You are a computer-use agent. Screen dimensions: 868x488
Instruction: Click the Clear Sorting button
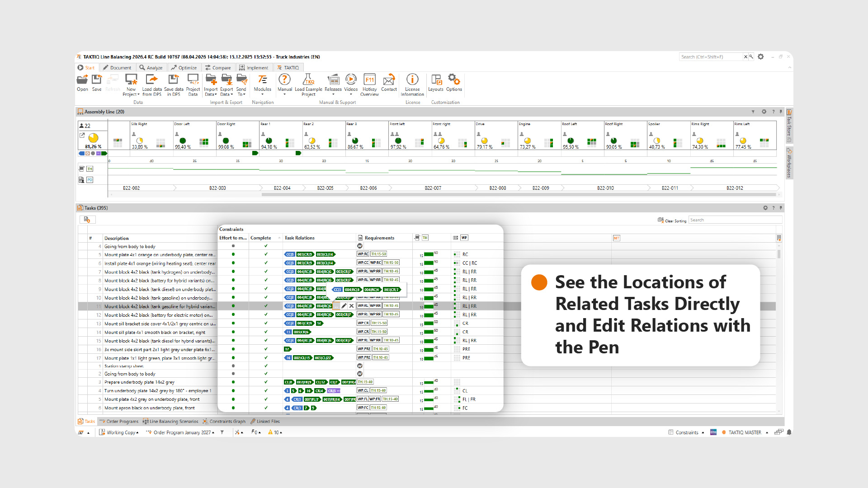[x=672, y=221]
